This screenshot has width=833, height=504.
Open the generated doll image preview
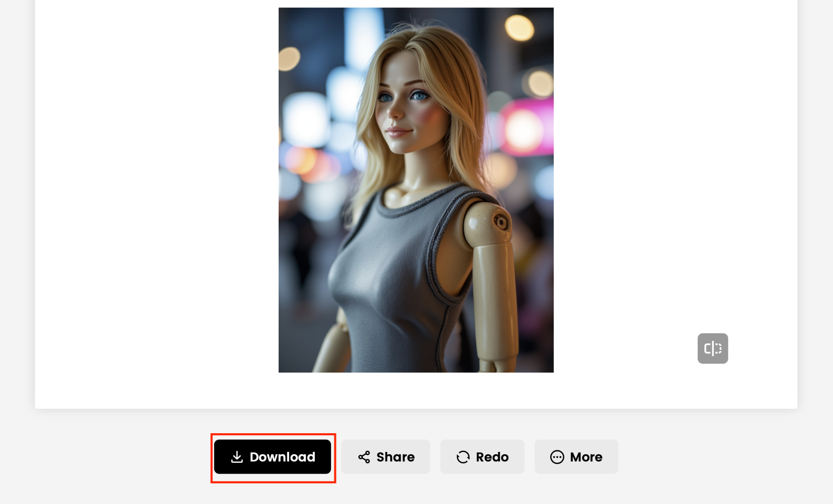(x=416, y=190)
